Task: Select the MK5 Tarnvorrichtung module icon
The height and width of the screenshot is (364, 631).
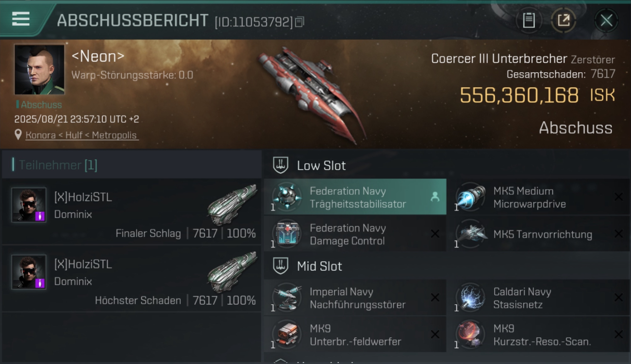Action: [470, 234]
